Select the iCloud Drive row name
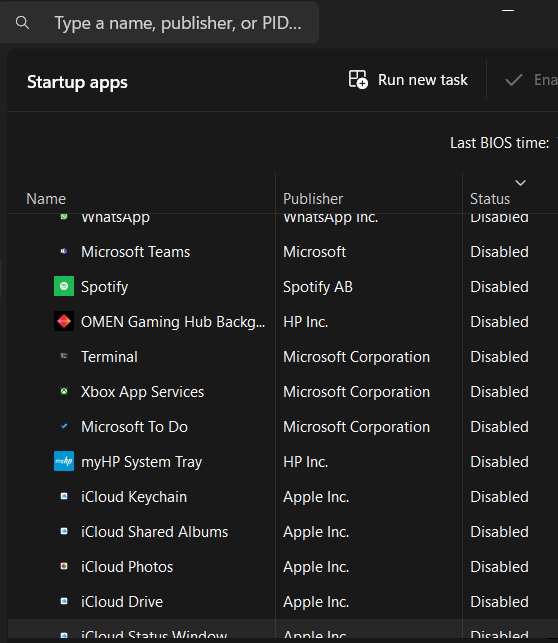 [x=122, y=602]
